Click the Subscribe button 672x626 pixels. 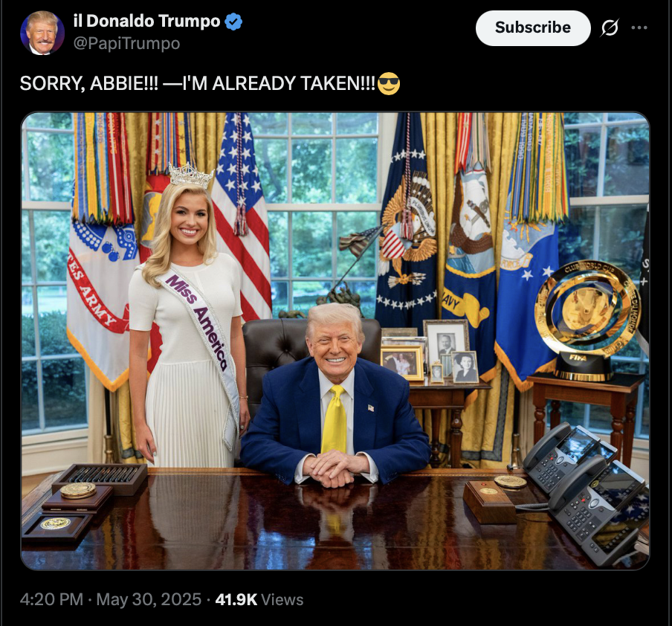(533, 28)
